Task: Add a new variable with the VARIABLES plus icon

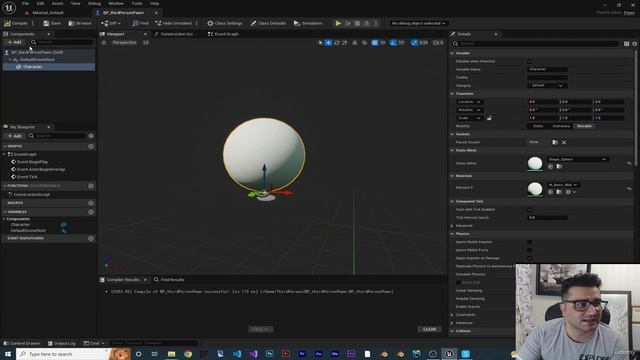Action: point(91,212)
